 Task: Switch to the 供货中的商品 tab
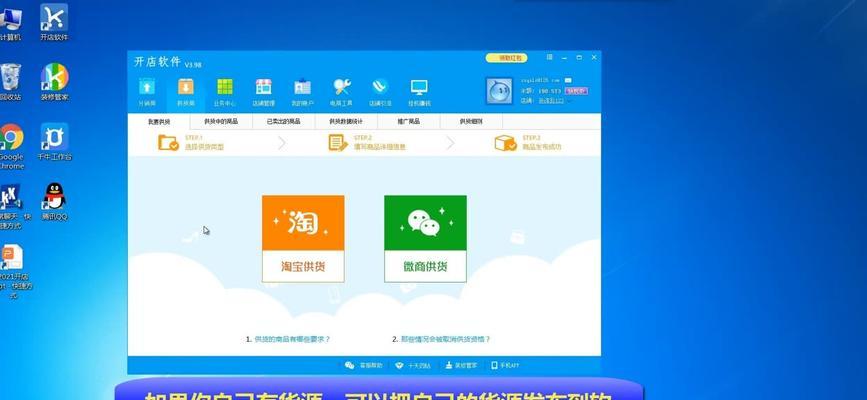pyautogui.click(x=221, y=121)
